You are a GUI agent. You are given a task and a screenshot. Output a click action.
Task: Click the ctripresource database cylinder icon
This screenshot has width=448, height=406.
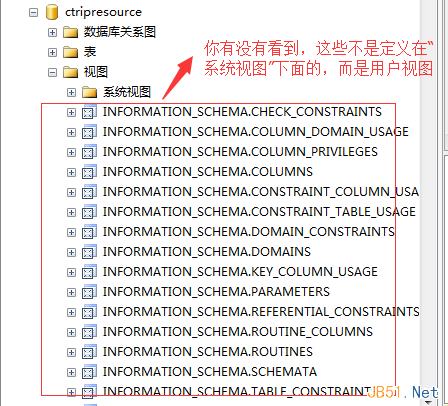(52, 12)
